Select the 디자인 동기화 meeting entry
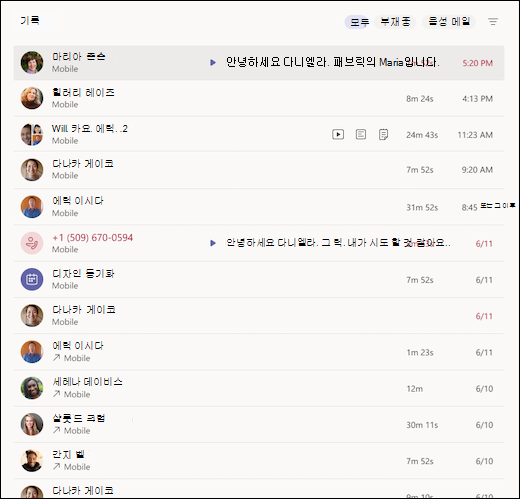 (x=259, y=280)
